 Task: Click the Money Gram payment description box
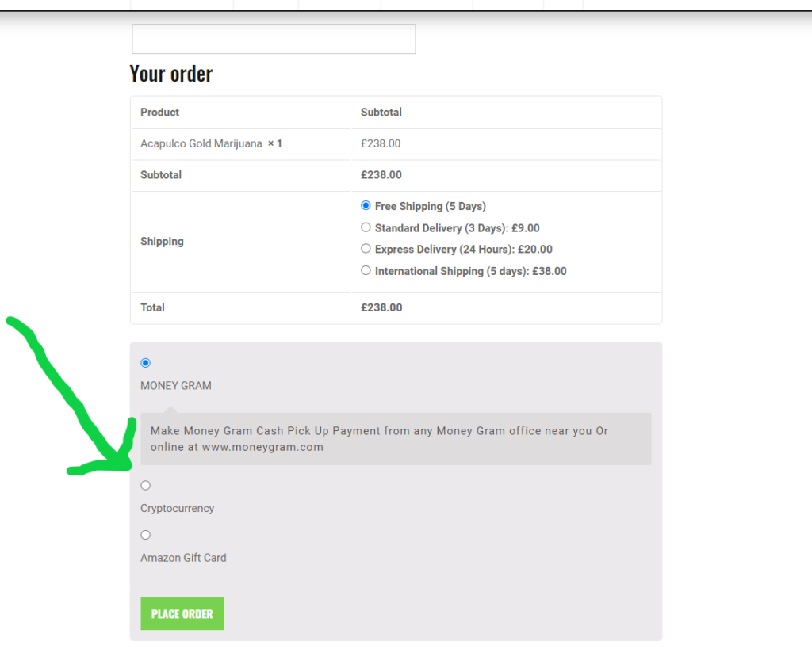[396, 438]
